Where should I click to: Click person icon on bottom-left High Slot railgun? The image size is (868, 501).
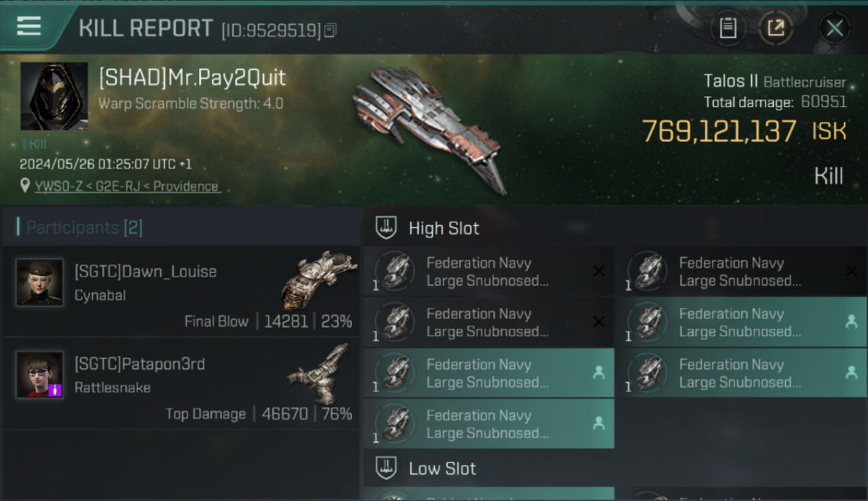click(599, 423)
